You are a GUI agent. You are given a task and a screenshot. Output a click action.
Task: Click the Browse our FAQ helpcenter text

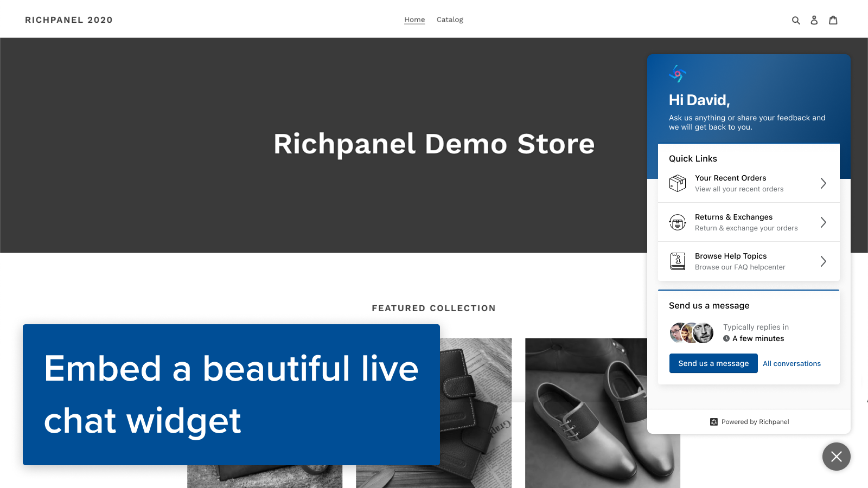740,267
